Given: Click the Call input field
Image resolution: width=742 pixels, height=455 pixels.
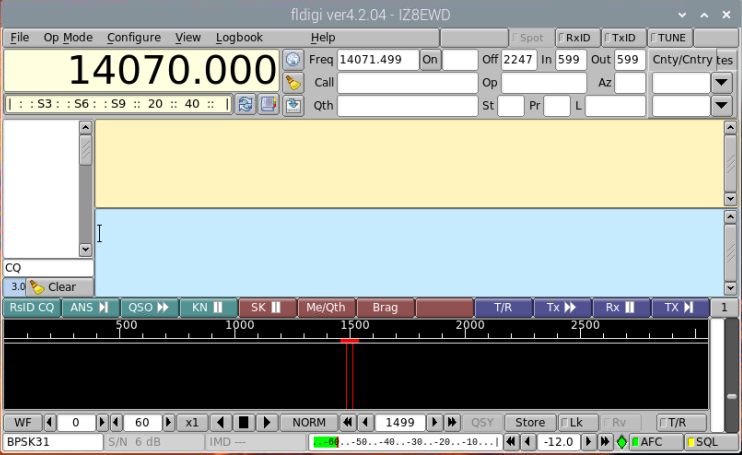Looking at the screenshot, I should pos(407,83).
